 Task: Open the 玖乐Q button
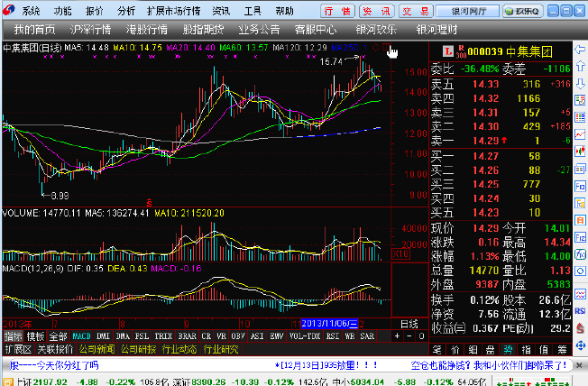523,11
